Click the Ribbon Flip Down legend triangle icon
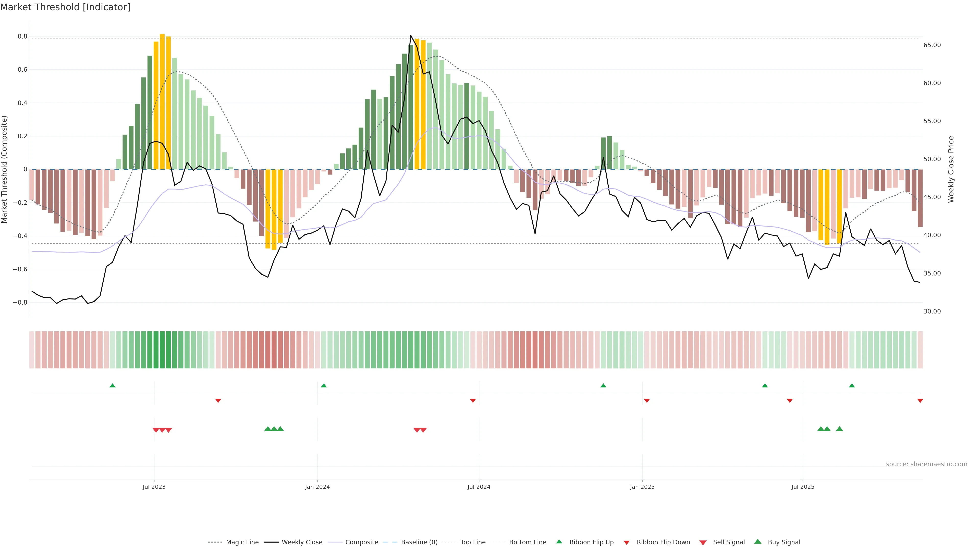980x551 pixels. [627, 543]
